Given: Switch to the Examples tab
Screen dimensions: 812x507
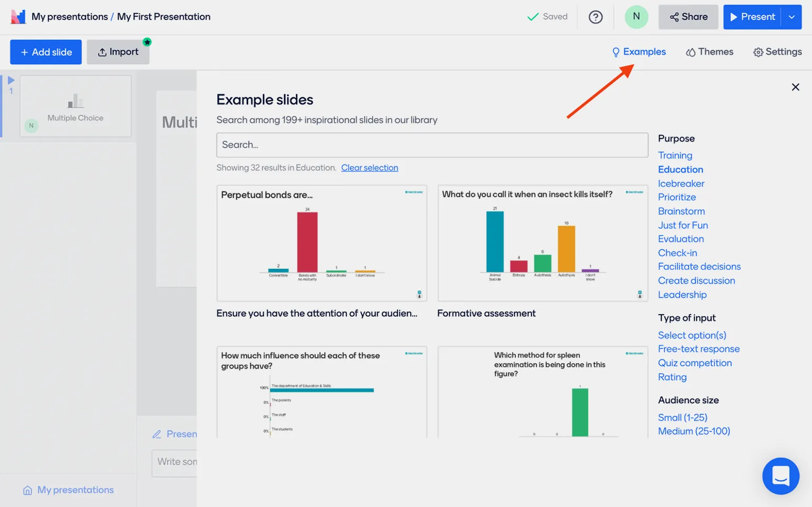Looking at the screenshot, I should (639, 52).
